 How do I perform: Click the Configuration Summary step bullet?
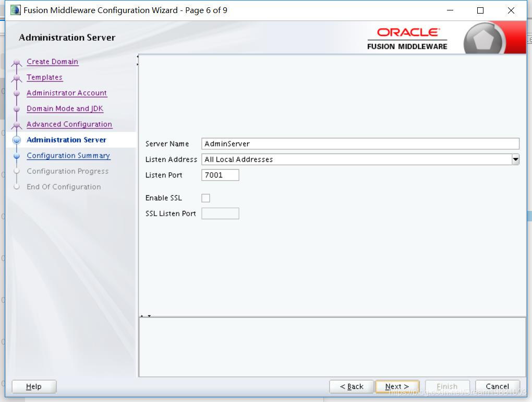(x=17, y=156)
